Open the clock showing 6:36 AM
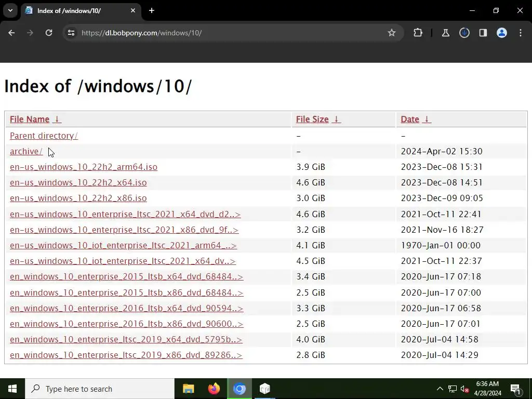Viewport: 532px width, 399px height. coord(487,389)
